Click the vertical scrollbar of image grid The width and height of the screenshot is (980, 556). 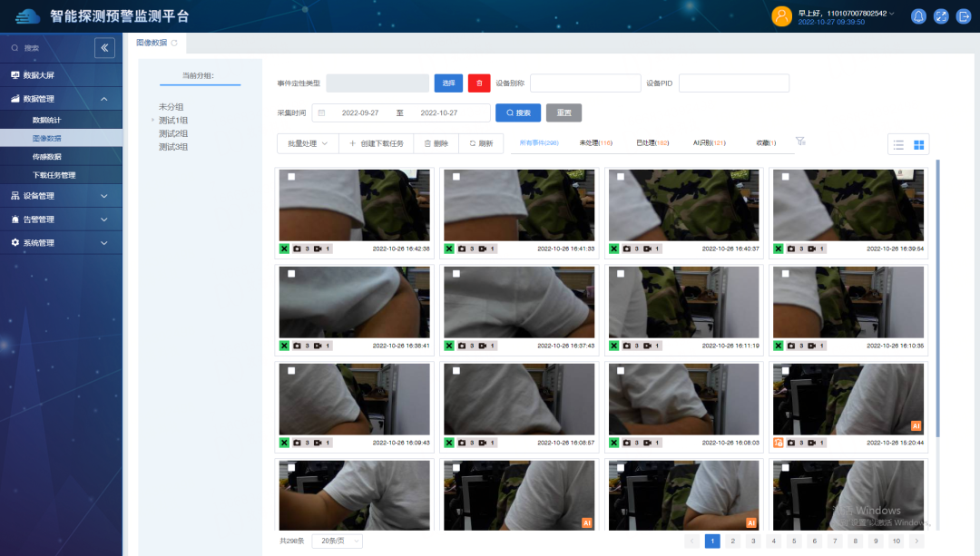tap(937, 299)
